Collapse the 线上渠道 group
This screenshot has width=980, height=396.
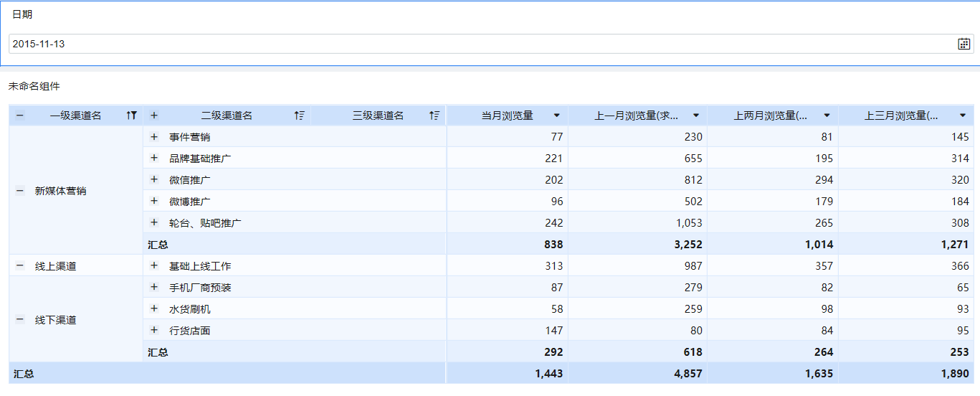pyautogui.click(x=19, y=265)
